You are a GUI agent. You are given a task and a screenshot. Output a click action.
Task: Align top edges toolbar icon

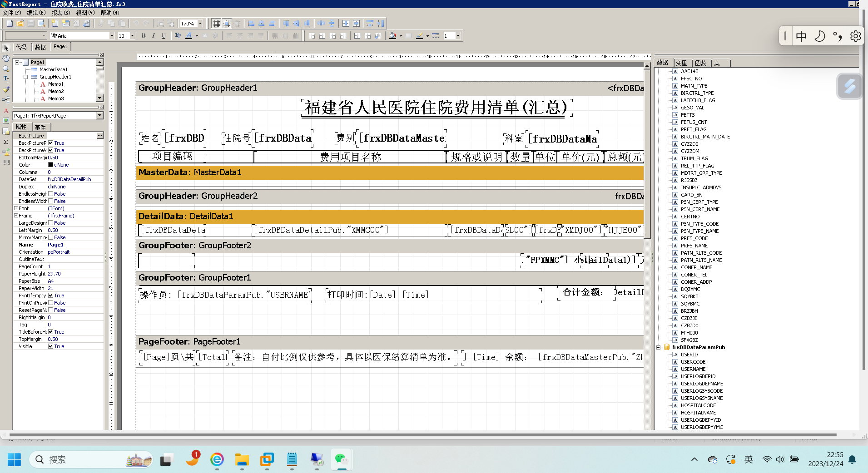[286, 23]
